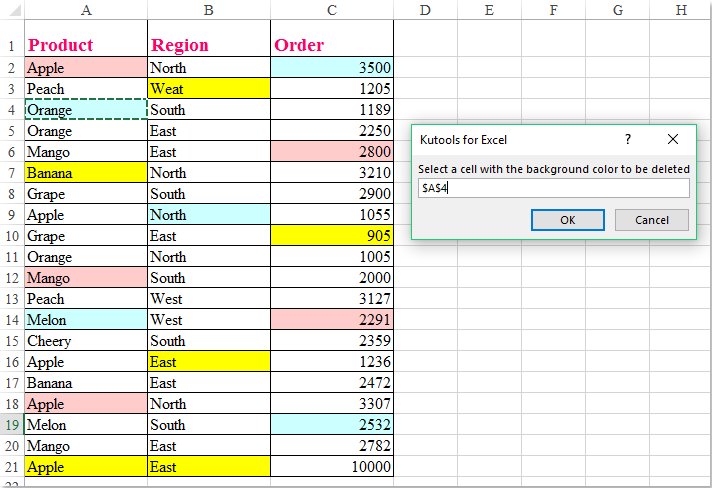Click the Cancel button in dialog
Screen dimensions: 712x488
651,220
